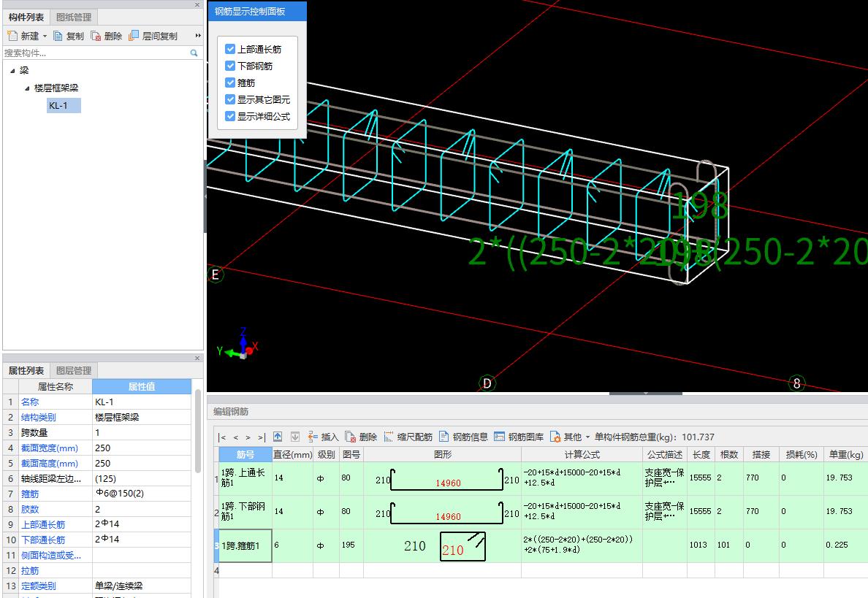Viewport: 868px width, 598px height.
Task: Open the 截面高度(mm) property link
Action: [x=49, y=464]
